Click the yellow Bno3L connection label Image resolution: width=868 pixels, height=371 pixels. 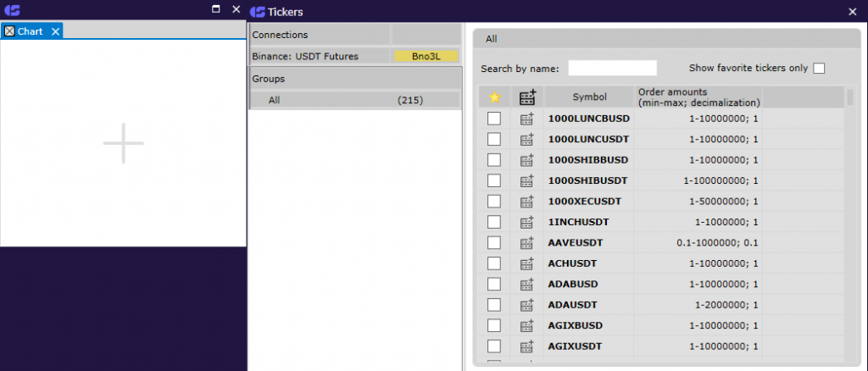pos(426,57)
